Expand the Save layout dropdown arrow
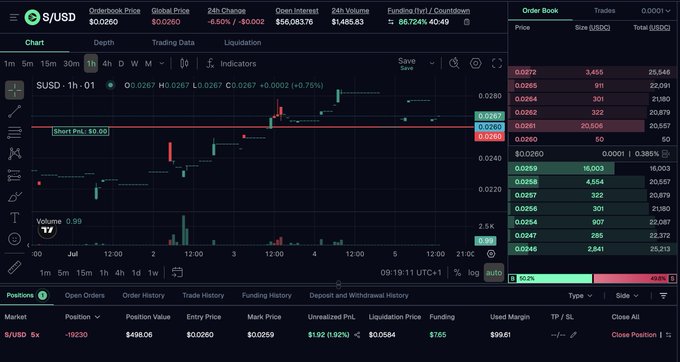This screenshot has height=362, width=680. pyautogui.click(x=432, y=63)
